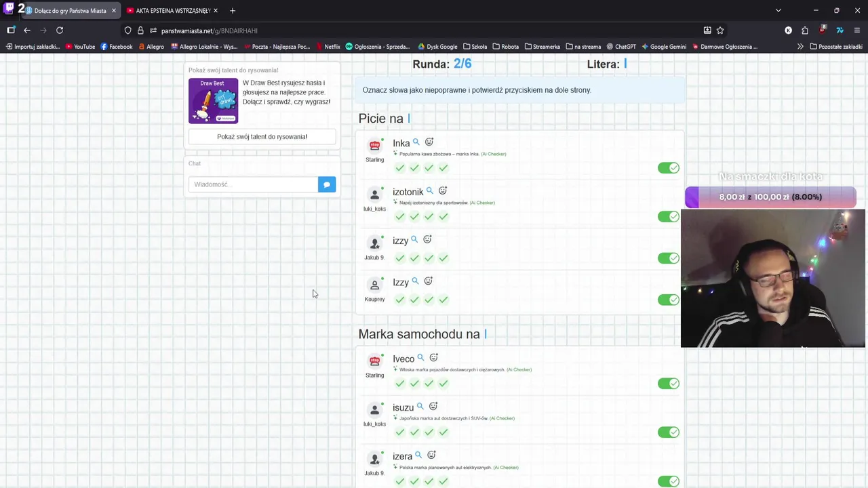Screen dimensions: 868x488
Task: Add emoji reaction to Iveco answer
Action: pyautogui.click(x=434, y=358)
